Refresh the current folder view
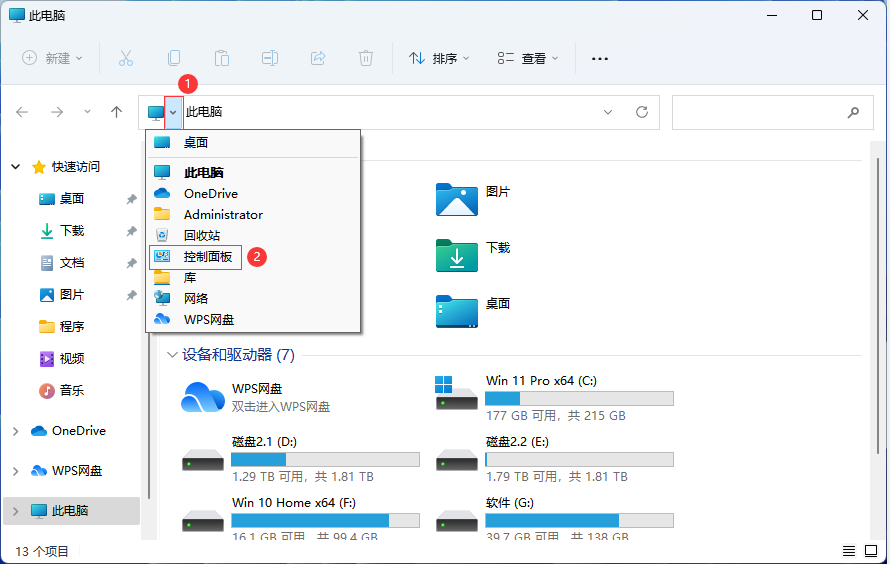 coord(642,112)
